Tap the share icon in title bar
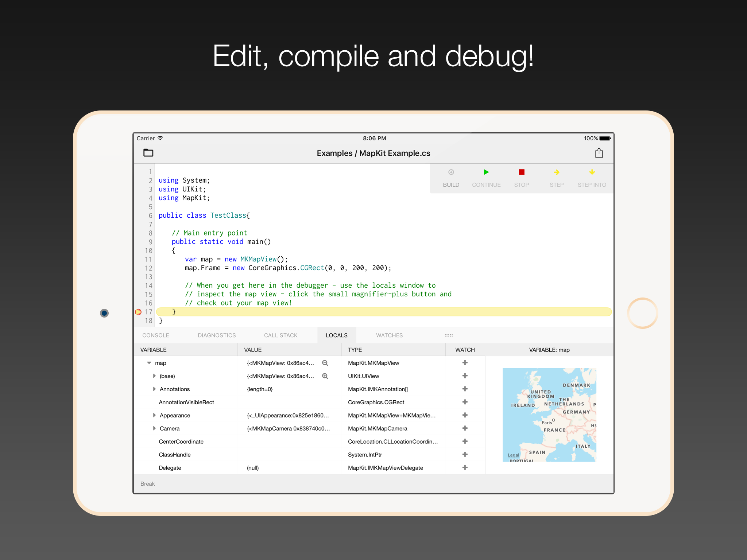This screenshot has width=747, height=560. click(x=599, y=153)
